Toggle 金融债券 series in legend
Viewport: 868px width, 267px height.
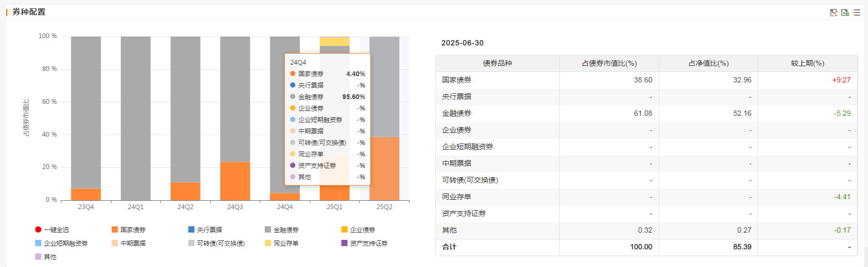[x=282, y=229]
